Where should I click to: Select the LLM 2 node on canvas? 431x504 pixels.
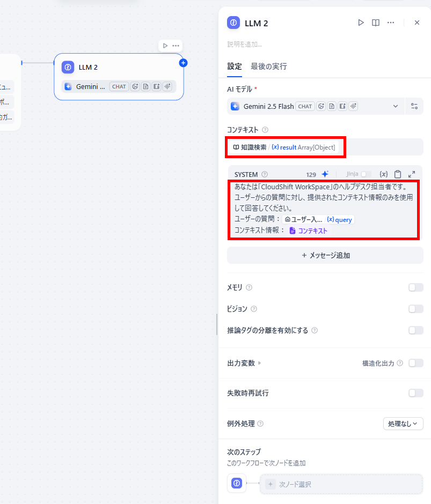coord(119,77)
